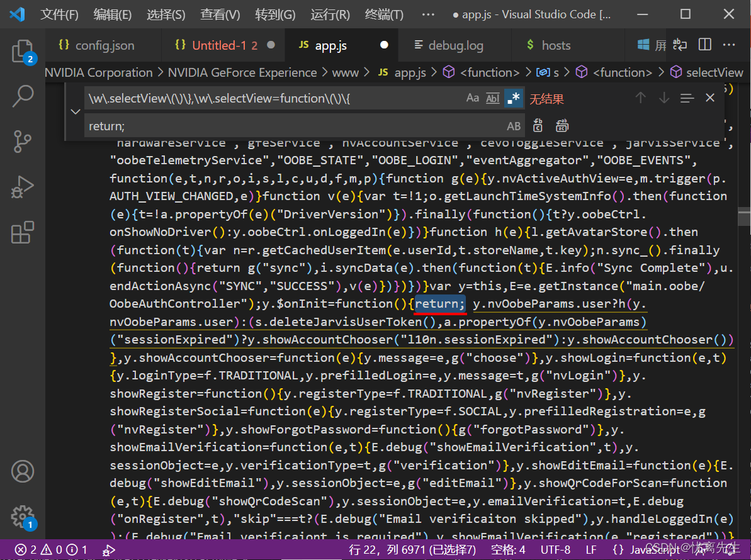Click the 无结果 no-results message

[x=546, y=99]
